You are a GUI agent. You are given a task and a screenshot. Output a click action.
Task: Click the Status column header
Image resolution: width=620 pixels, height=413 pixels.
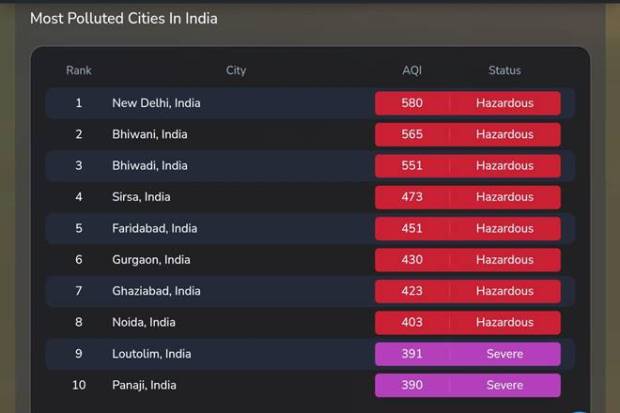click(504, 71)
